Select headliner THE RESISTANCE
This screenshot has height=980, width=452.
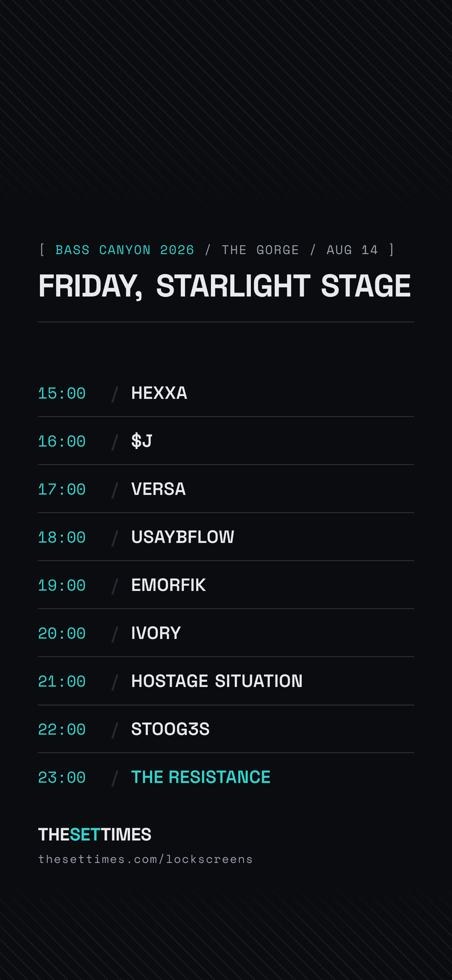click(x=201, y=777)
